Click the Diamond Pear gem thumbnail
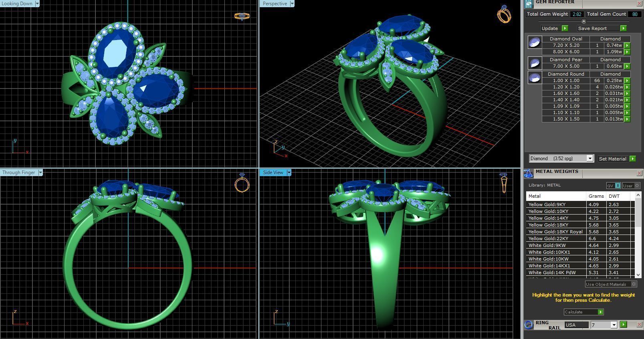644x339 pixels. click(x=535, y=63)
